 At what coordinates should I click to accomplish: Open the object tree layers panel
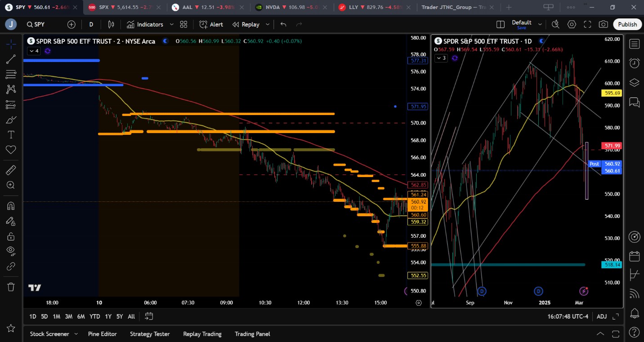635,83
